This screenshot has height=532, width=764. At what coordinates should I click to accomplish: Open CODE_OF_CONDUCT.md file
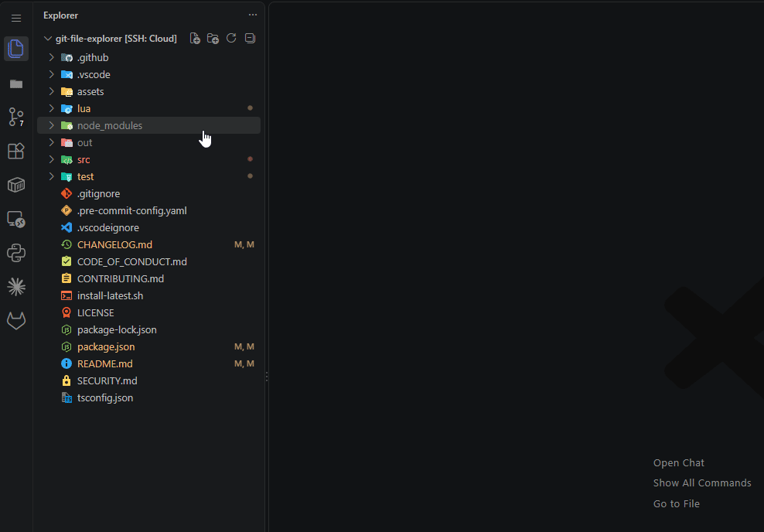coord(148,261)
